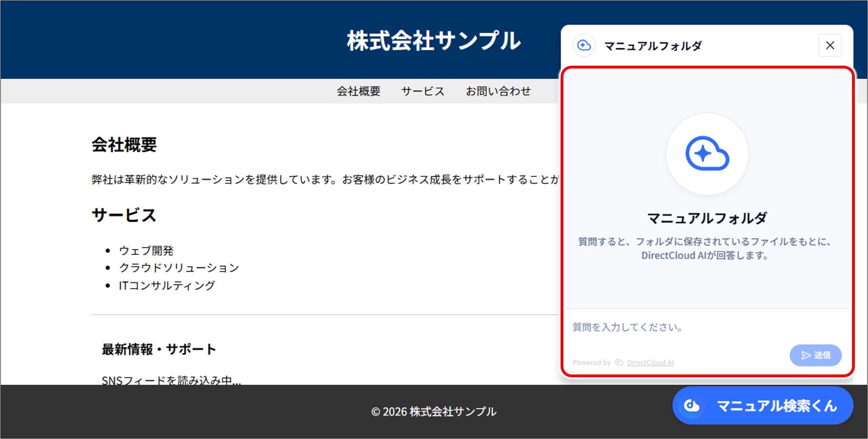Screen dimensions: 868x439
Task: Click the SNSフィードを読み込み中 text
Action: (171, 380)
